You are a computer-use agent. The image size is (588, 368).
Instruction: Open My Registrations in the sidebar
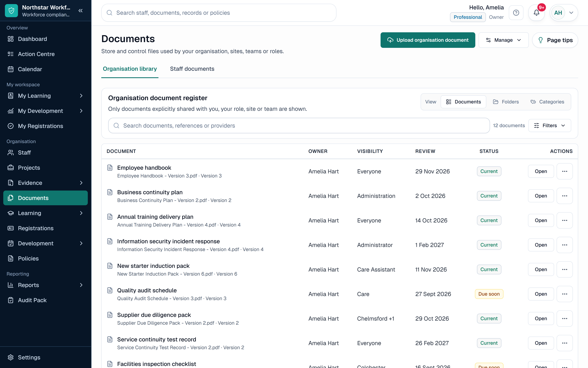(45, 126)
